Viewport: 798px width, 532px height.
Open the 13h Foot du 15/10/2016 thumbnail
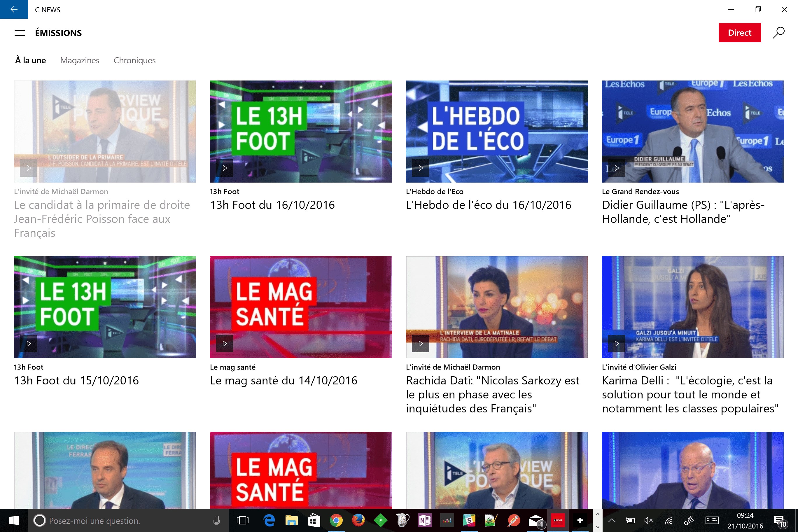click(x=105, y=307)
